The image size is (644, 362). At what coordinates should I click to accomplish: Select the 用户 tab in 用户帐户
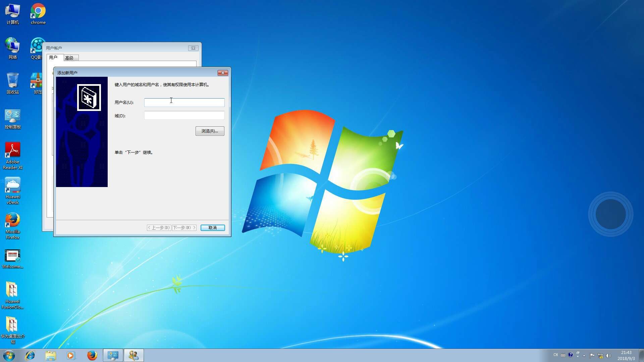point(55,58)
